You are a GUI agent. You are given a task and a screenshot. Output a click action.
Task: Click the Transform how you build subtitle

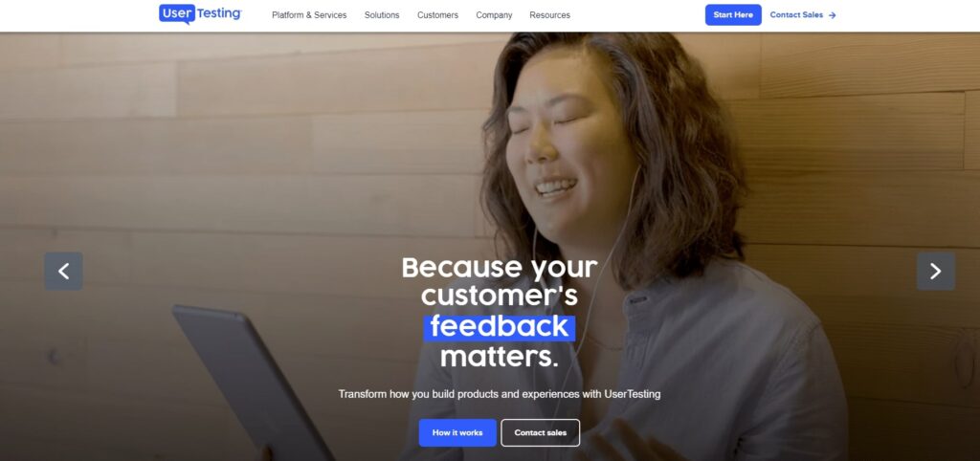[x=500, y=394]
